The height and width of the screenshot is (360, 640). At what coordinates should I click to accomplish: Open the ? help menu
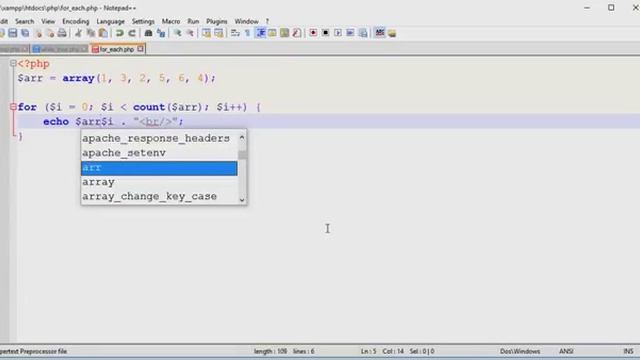pyautogui.click(x=267, y=21)
